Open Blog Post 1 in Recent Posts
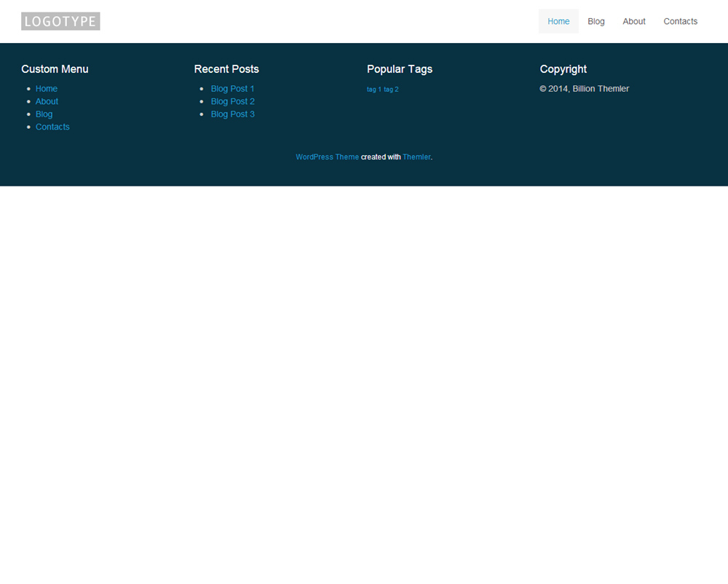 point(233,89)
